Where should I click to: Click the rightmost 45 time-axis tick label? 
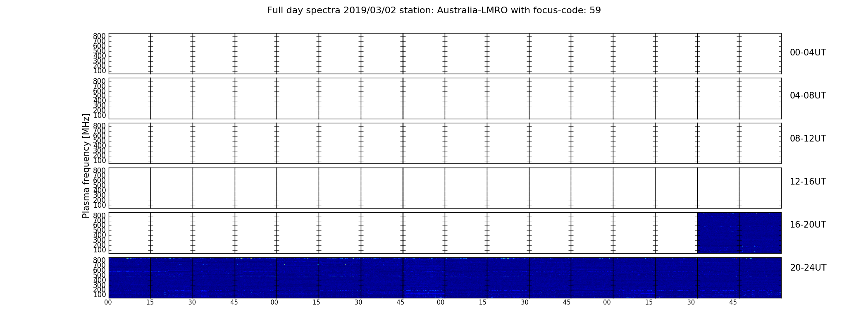tap(733, 302)
